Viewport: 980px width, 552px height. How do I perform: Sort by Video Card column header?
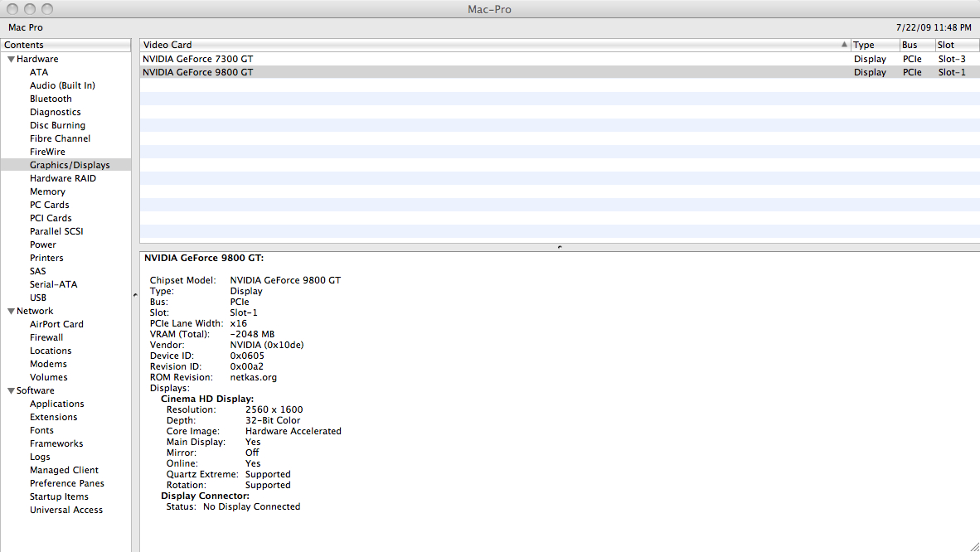[x=494, y=45]
